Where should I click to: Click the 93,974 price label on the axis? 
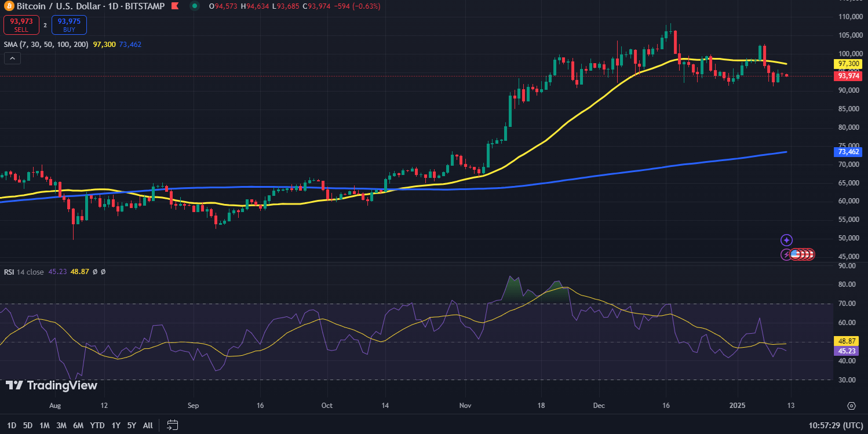point(848,76)
